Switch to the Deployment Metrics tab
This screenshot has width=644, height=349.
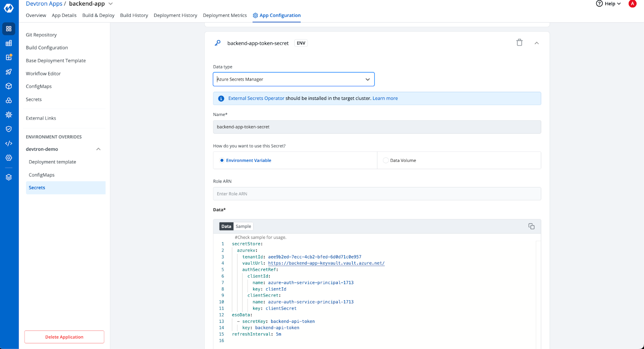pos(225,15)
